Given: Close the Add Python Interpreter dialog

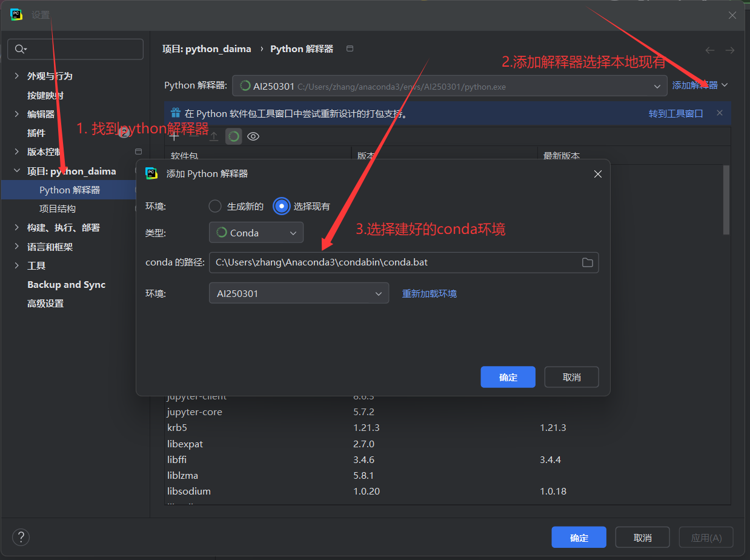Looking at the screenshot, I should (x=598, y=174).
